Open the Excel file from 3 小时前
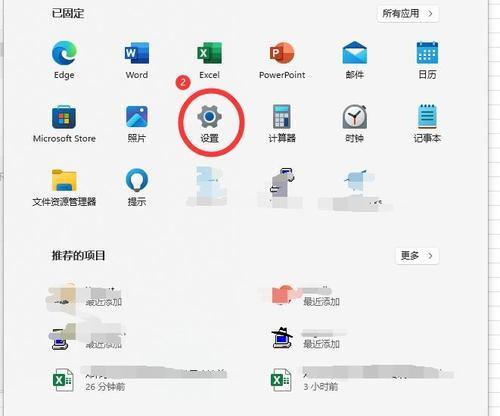 coord(362,380)
